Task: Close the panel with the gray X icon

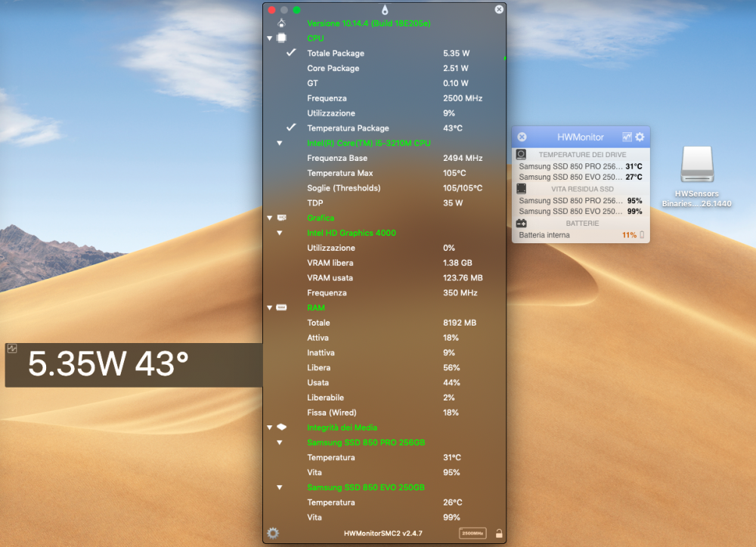Action: pyautogui.click(x=499, y=9)
